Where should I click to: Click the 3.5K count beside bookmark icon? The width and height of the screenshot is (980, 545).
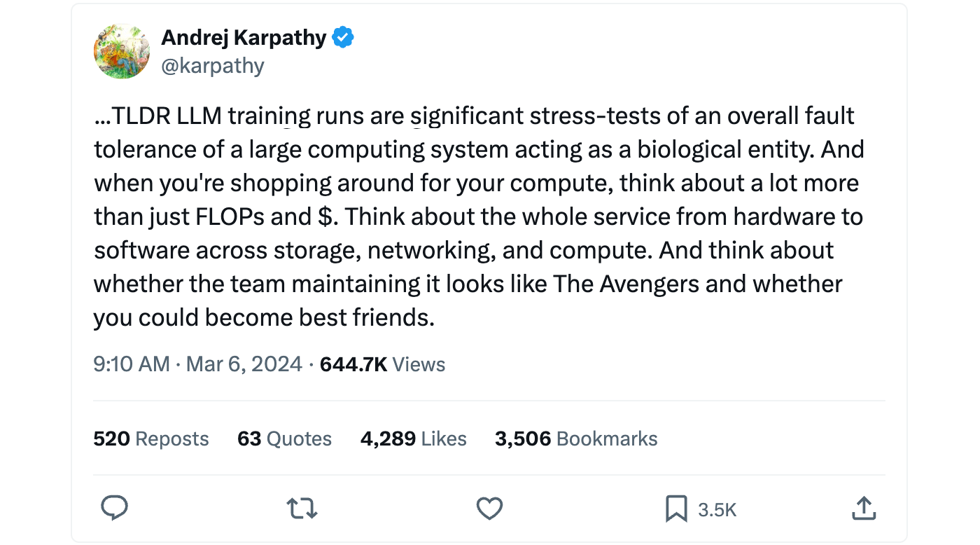(717, 509)
